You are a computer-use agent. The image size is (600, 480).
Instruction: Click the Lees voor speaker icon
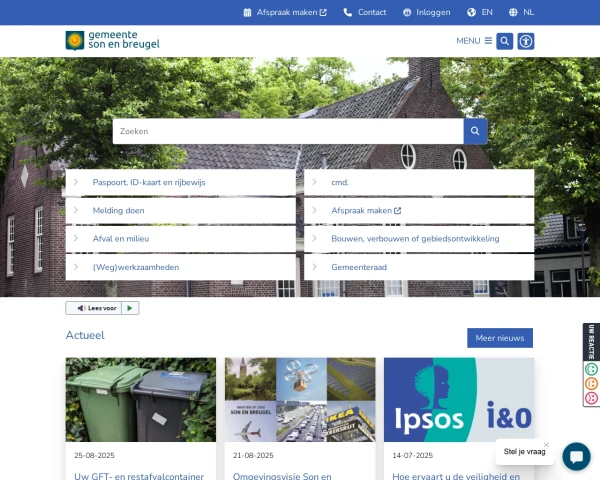[x=81, y=308]
